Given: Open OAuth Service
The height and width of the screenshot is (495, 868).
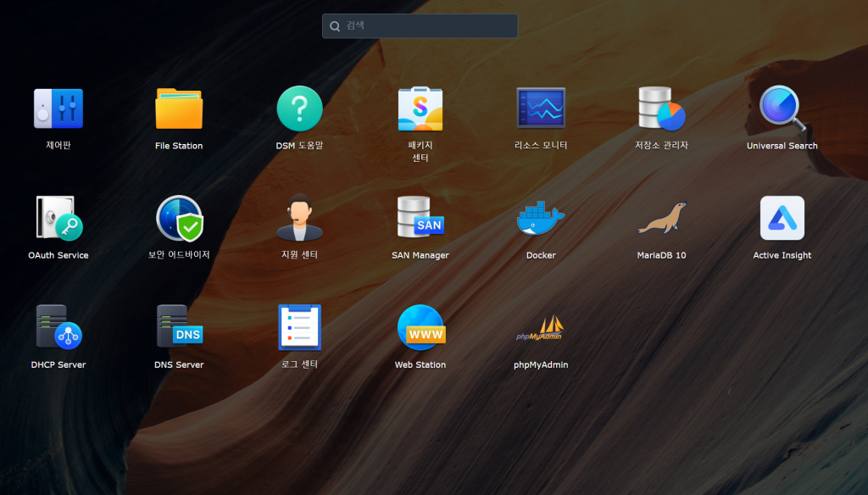Looking at the screenshot, I should [x=58, y=219].
